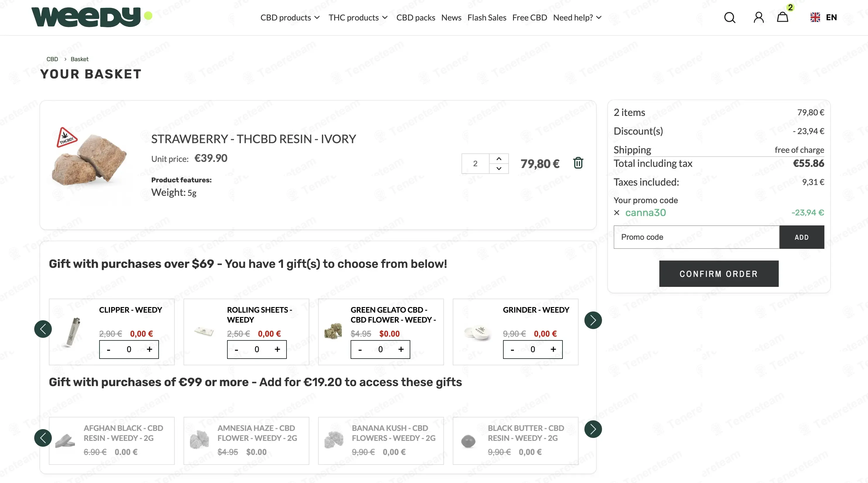This screenshot has width=868, height=483.
Task: Decrease Strawberry resin quantity with down arrow
Action: (x=499, y=169)
